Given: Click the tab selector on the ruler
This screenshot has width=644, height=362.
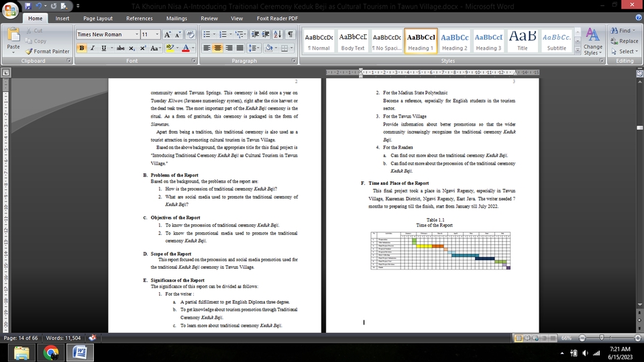Looking at the screenshot, I should [x=6, y=73].
